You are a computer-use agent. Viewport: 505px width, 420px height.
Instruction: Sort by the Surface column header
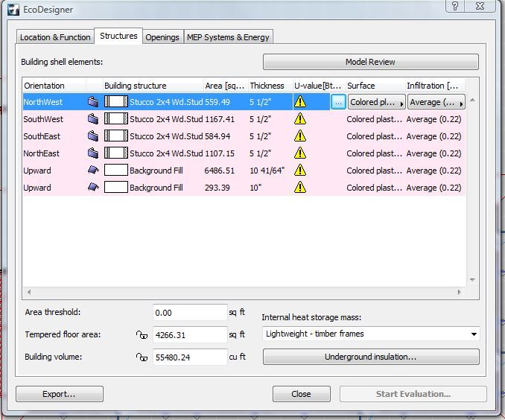pyautogui.click(x=375, y=86)
